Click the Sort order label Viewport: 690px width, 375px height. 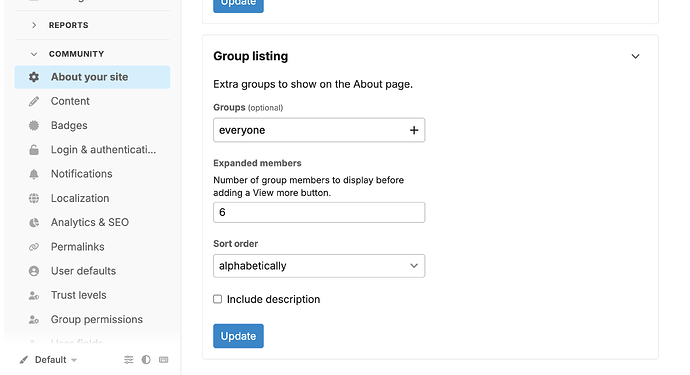(x=235, y=244)
